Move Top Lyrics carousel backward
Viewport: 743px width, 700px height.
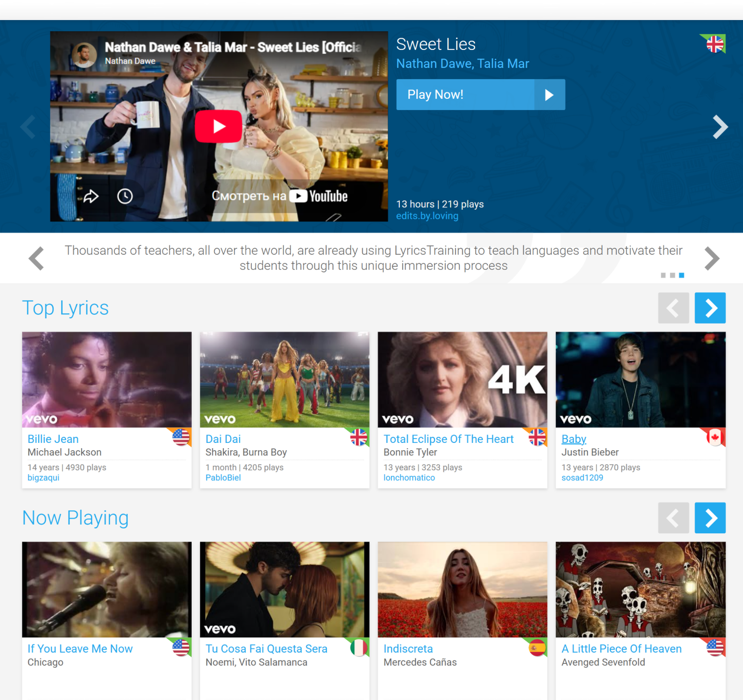click(x=674, y=308)
